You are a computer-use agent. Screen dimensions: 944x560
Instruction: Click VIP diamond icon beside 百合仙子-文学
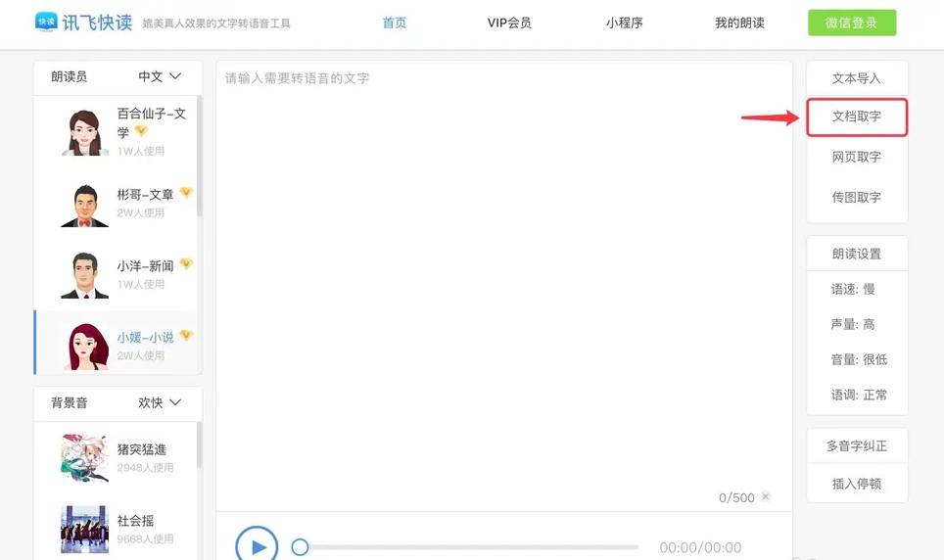(141, 130)
